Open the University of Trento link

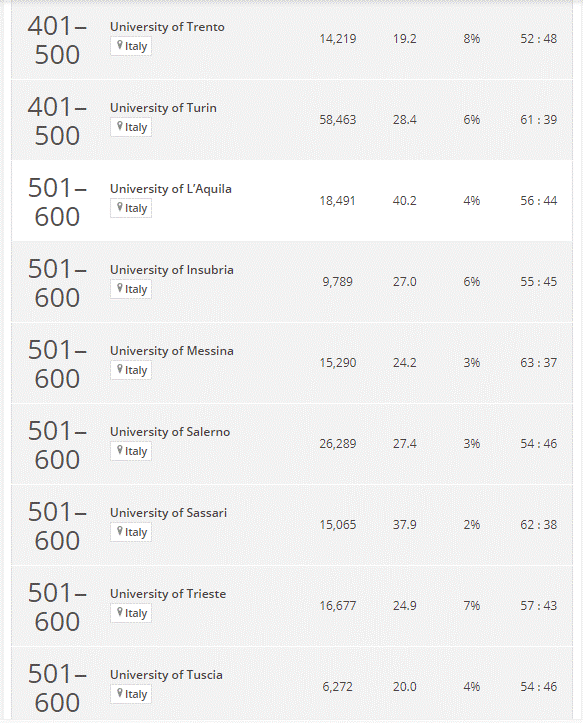tap(167, 27)
